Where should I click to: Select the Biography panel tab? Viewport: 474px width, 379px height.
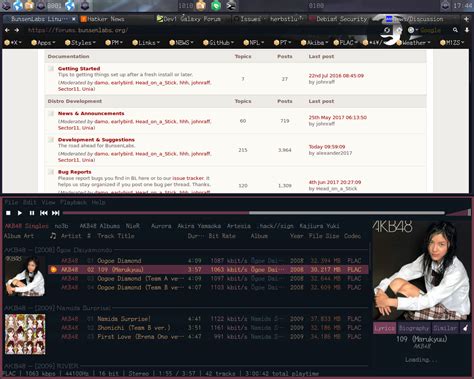pos(414,328)
